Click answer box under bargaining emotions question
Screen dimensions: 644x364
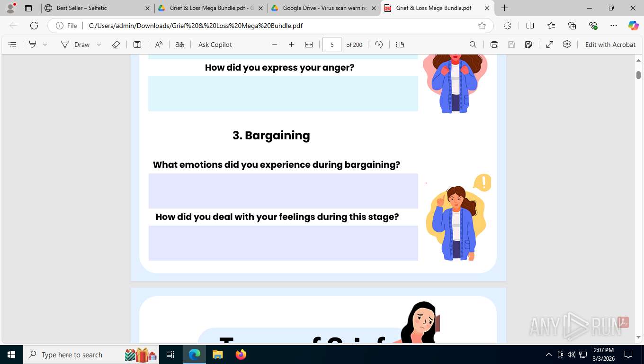point(283,191)
